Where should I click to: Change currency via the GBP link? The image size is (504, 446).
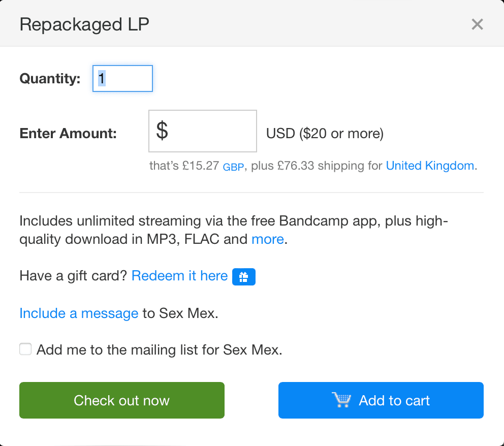pos(233,167)
